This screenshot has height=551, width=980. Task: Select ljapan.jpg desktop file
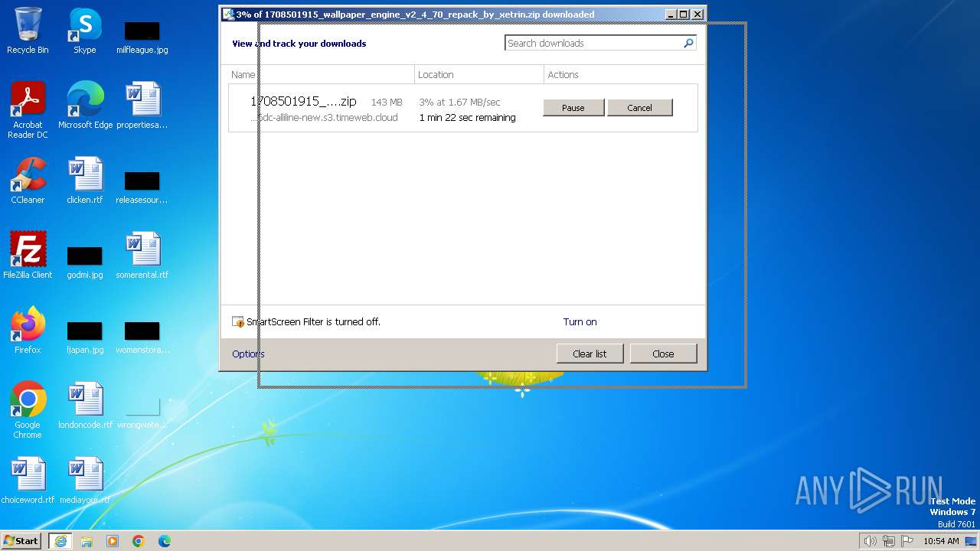coord(85,337)
